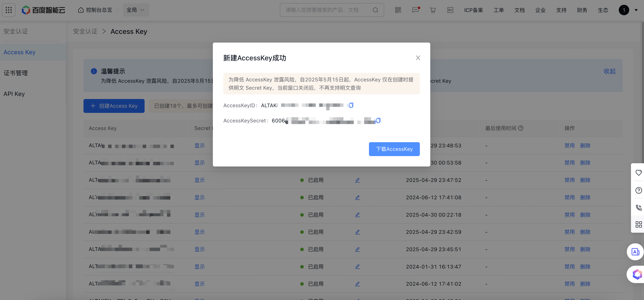Edit the note for the 16:13:47 row

(357, 267)
